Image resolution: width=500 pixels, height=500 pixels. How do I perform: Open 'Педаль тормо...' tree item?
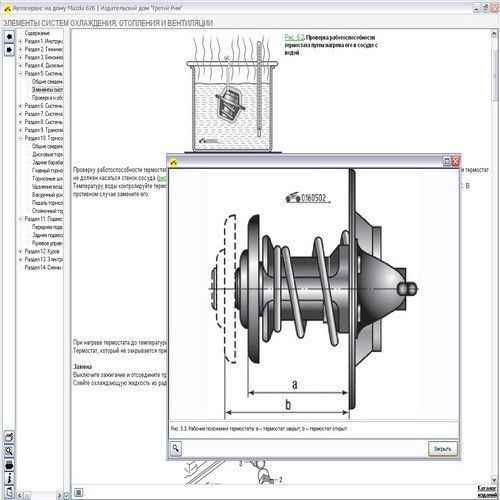47,203
